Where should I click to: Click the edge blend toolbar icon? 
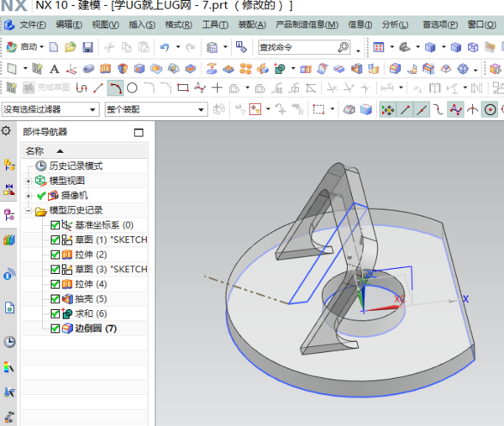click(395, 69)
